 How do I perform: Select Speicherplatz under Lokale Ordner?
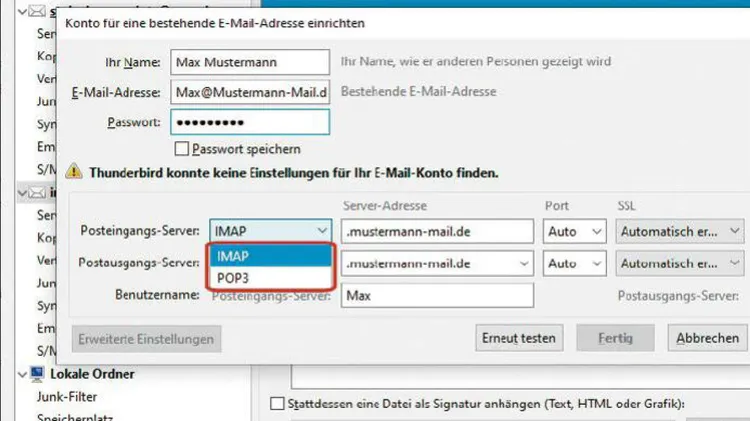click(75, 417)
